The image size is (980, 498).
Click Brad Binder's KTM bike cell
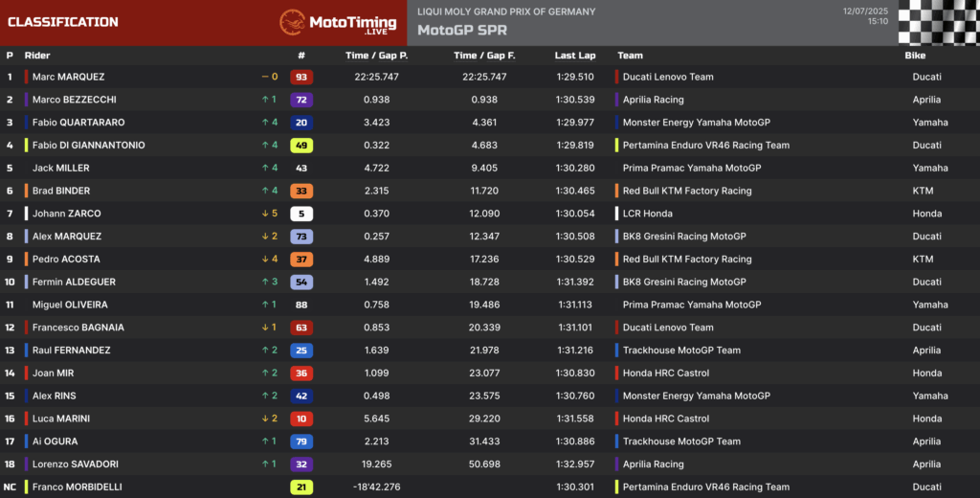point(924,191)
